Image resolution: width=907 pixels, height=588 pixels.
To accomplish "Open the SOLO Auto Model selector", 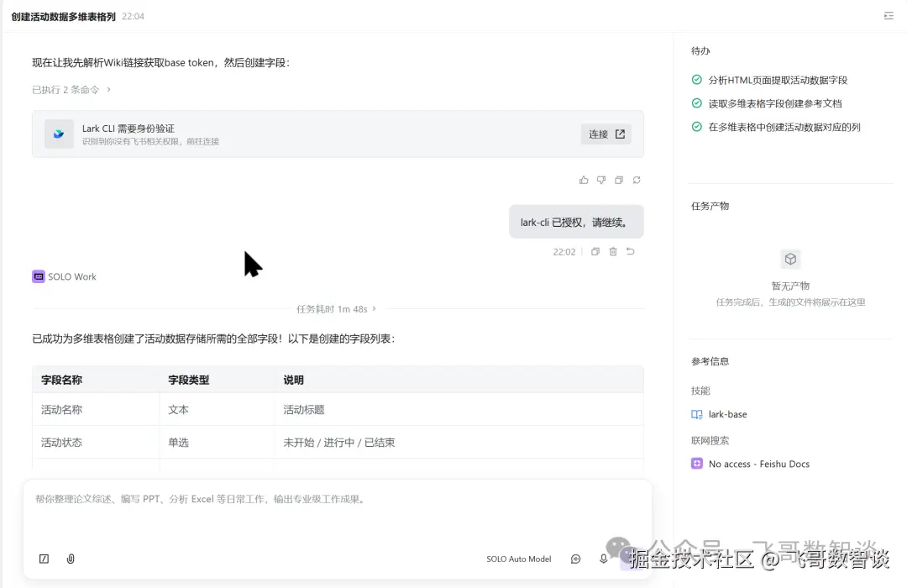I will 519,559.
